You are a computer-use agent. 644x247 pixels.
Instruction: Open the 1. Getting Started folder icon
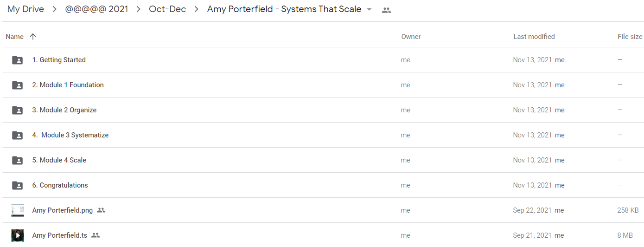pos(17,60)
